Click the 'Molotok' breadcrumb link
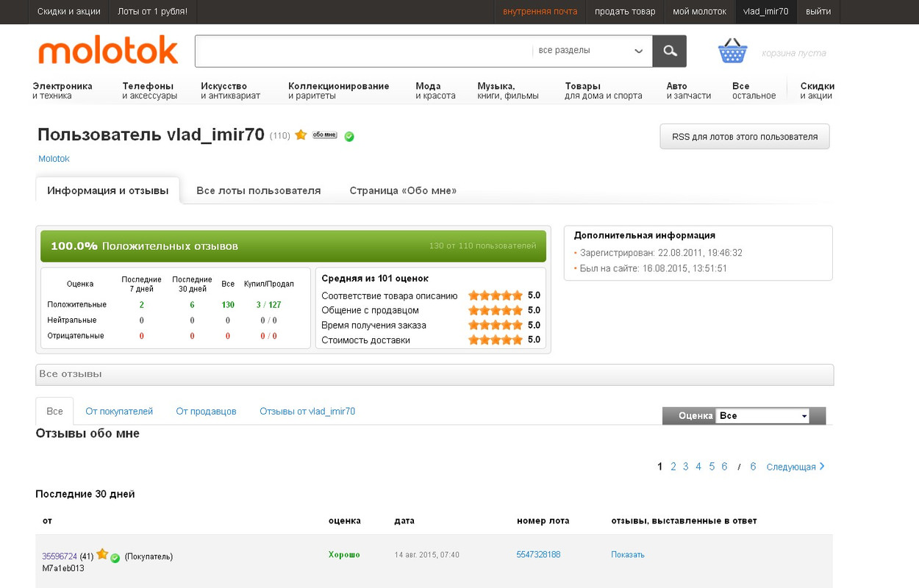Viewport: 919px width, 588px height. pos(54,159)
